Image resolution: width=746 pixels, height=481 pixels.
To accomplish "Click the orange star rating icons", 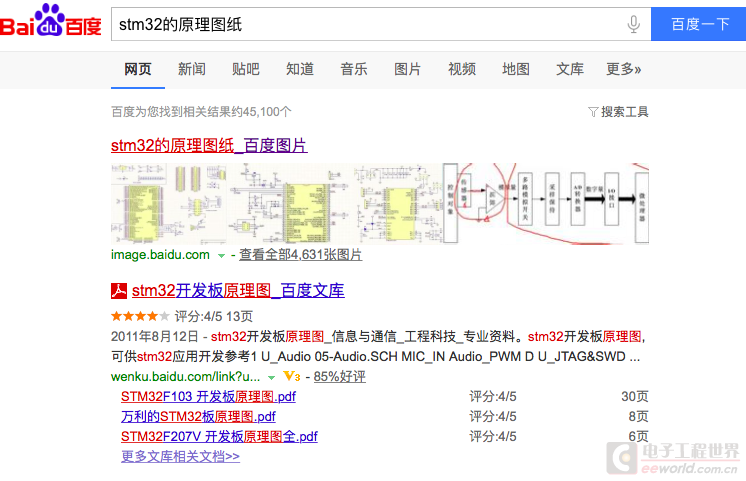I will click(x=140, y=316).
